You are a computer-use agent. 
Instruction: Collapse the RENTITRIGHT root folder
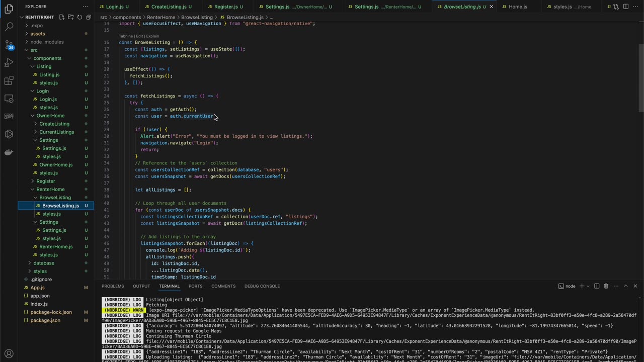[x=55, y=17]
